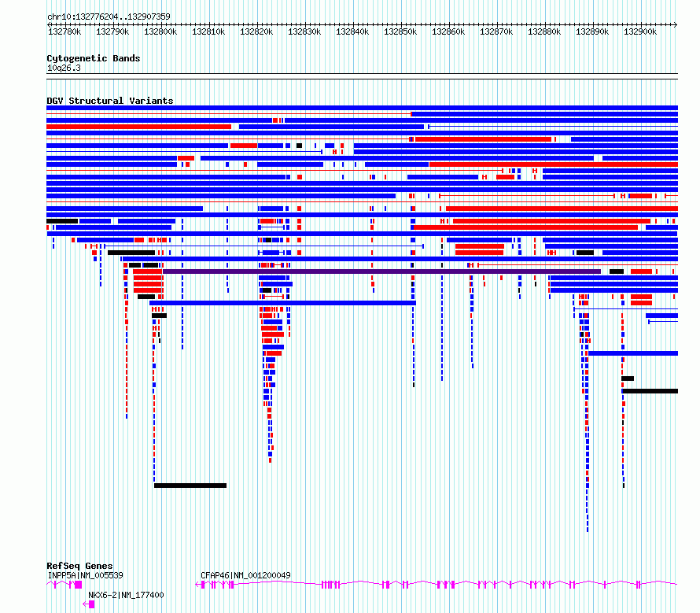Select the black variant bar at the far-left edge
700x613 pixels.
[62, 220]
